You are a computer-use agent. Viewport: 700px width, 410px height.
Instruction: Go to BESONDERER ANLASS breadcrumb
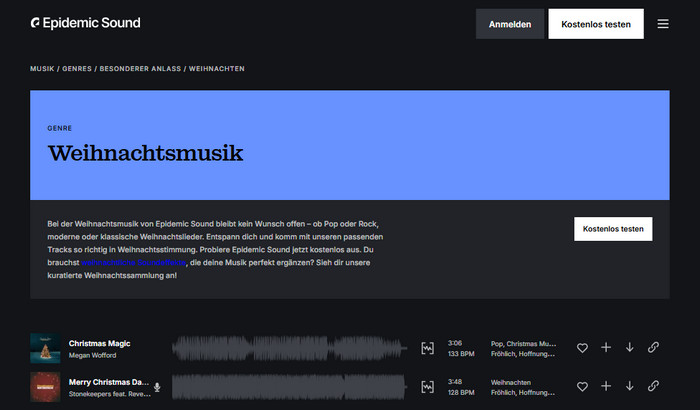click(x=140, y=69)
